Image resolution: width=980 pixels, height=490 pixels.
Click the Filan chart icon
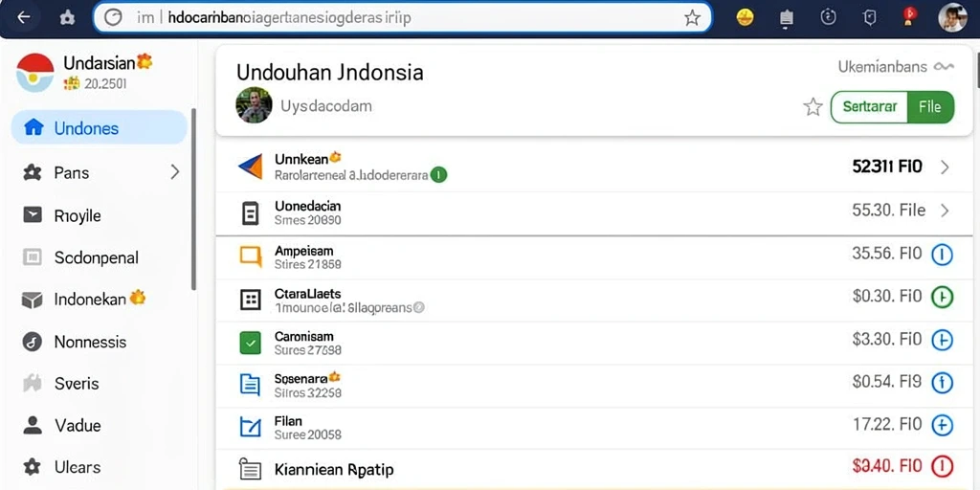click(250, 427)
